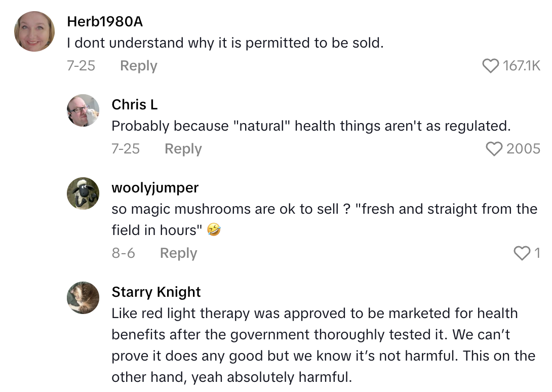Like woolyjumper's comment using the heart icon
The height and width of the screenshot is (392, 552).
click(x=522, y=253)
